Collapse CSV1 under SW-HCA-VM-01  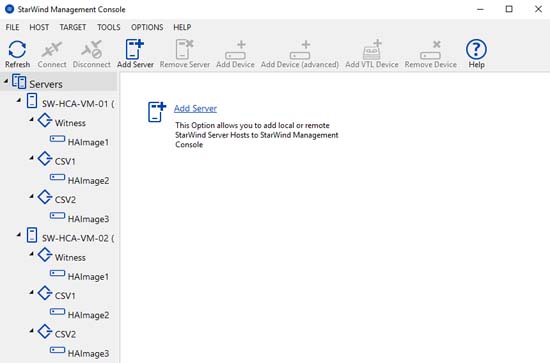point(32,158)
